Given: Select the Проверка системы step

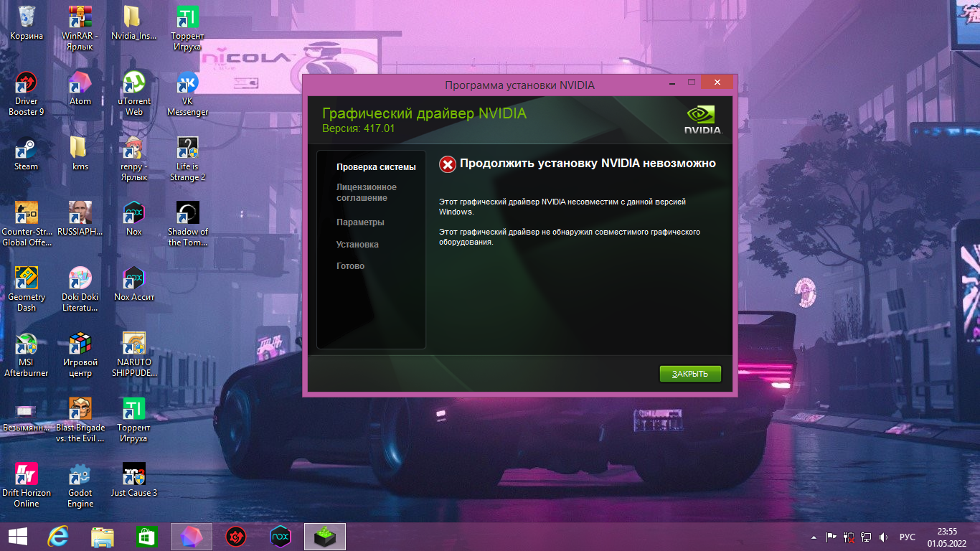Looking at the screenshot, I should [x=376, y=167].
